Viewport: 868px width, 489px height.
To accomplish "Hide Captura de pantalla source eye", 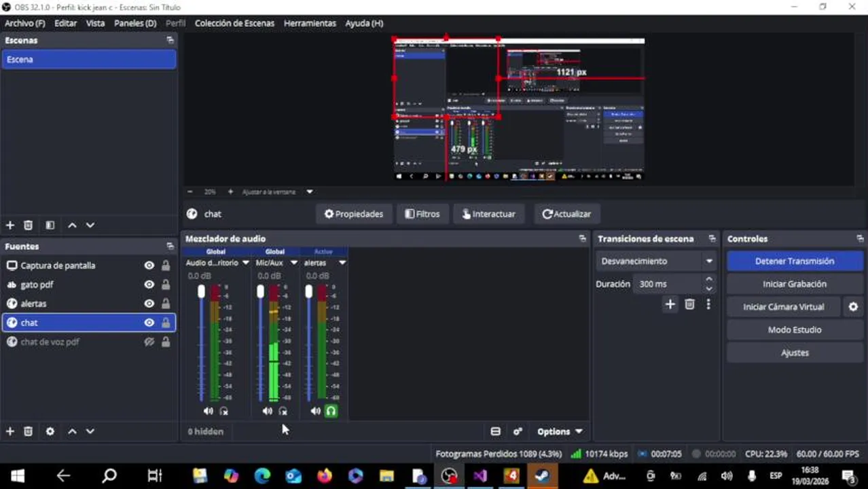I will 149,266.
